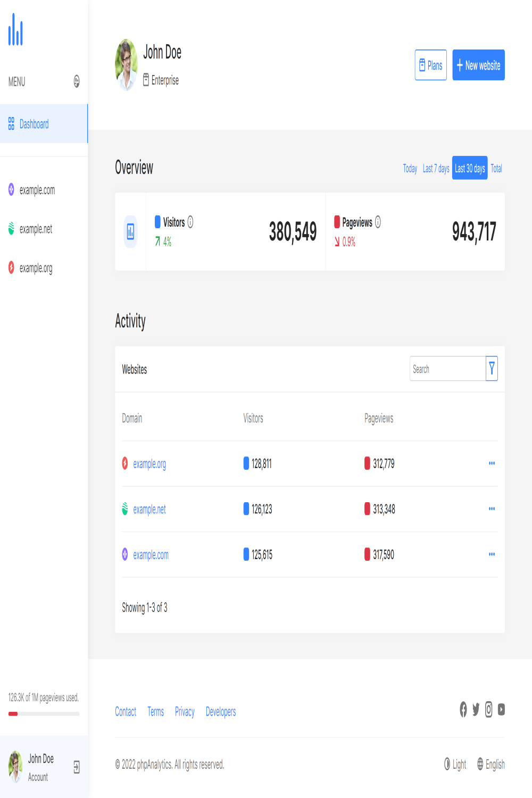Open the example.net row options menu
This screenshot has width=532, height=798.
[492, 509]
